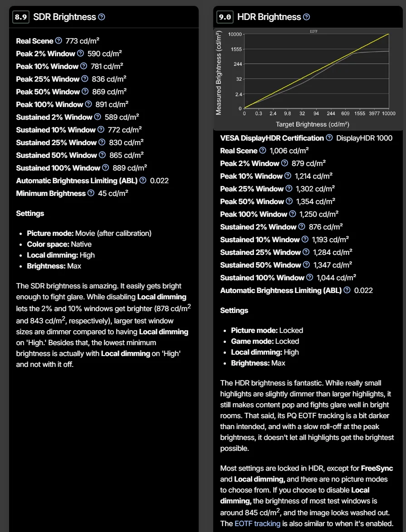Click help icon next to SDR Brightness title
406x532 pixels.
pos(102,17)
